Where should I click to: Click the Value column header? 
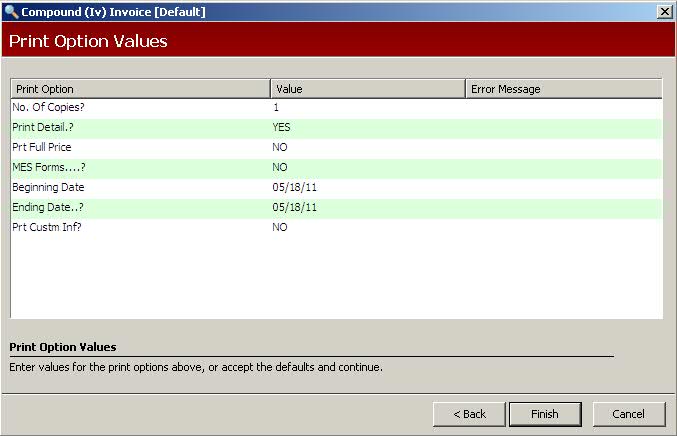[x=367, y=89]
